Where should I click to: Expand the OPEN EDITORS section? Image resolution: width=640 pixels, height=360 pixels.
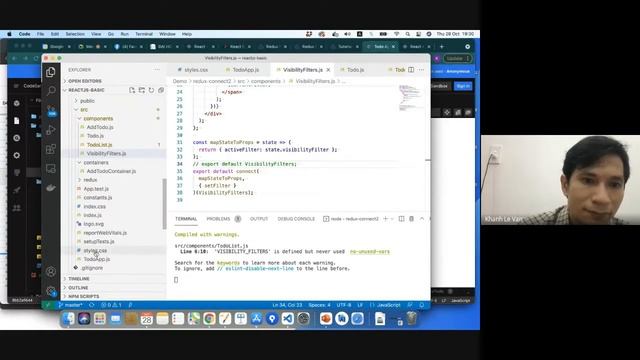(x=85, y=81)
